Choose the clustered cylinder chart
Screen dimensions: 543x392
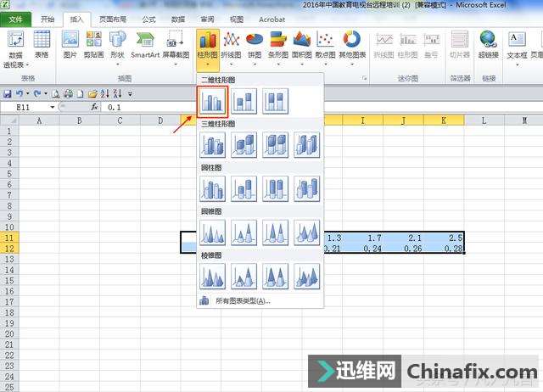[212, 188]
